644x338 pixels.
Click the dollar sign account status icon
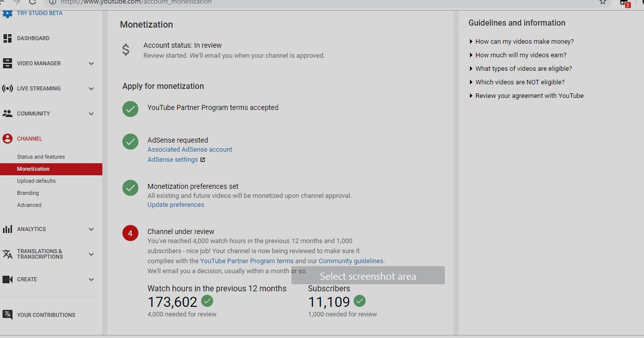[x=126, y=50]
